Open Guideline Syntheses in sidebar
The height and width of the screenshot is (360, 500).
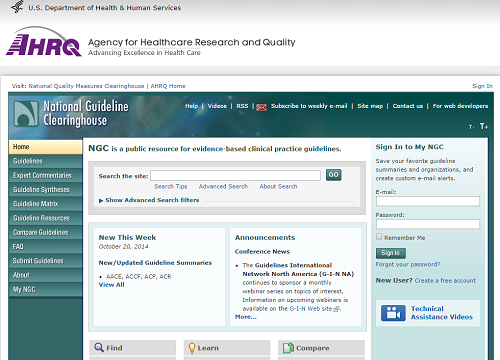(45, 190)
